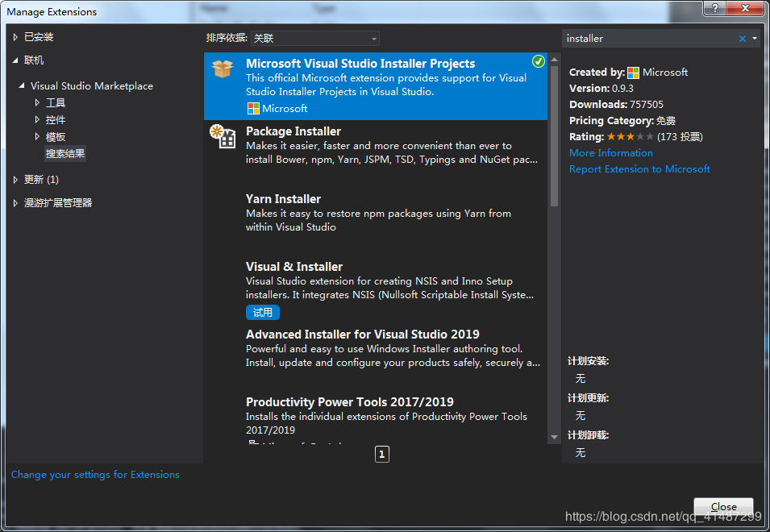Select Visual Studio Marketplace label

coord(92,86)
